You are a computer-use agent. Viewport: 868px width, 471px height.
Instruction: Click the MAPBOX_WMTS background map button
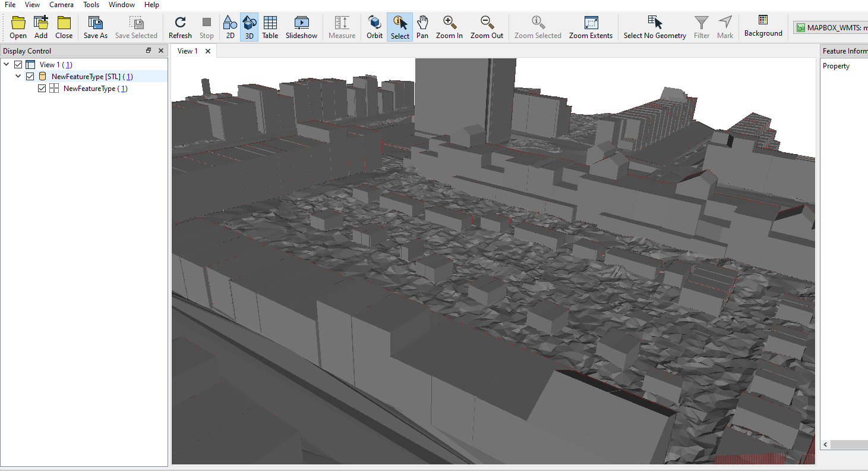831,27
